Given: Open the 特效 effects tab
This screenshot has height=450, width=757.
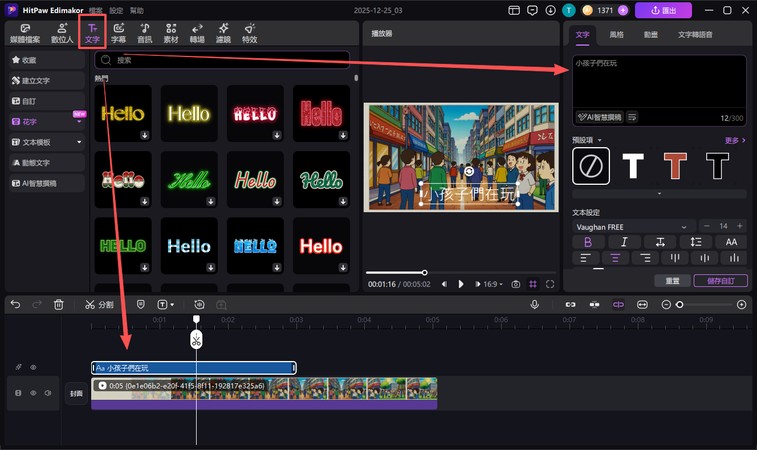Looking at the screenshot, I should click(x=249, y=33).
